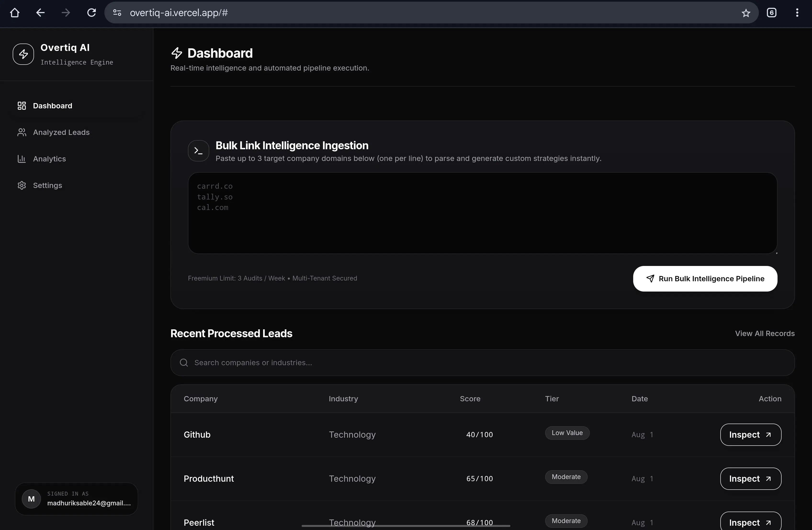812x530 pixels.
Task: Click the Freemium Limit notice text
Action: [x=272, y=278]
